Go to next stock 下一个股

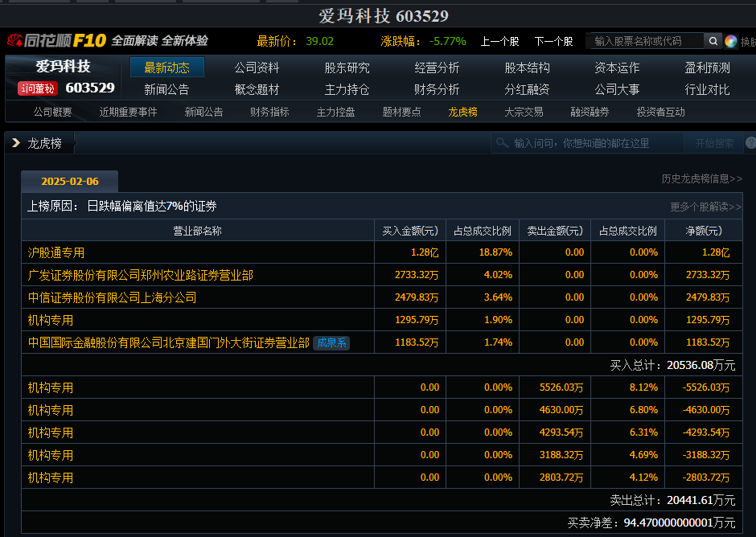pyautogui.click(x=553, y=42)
